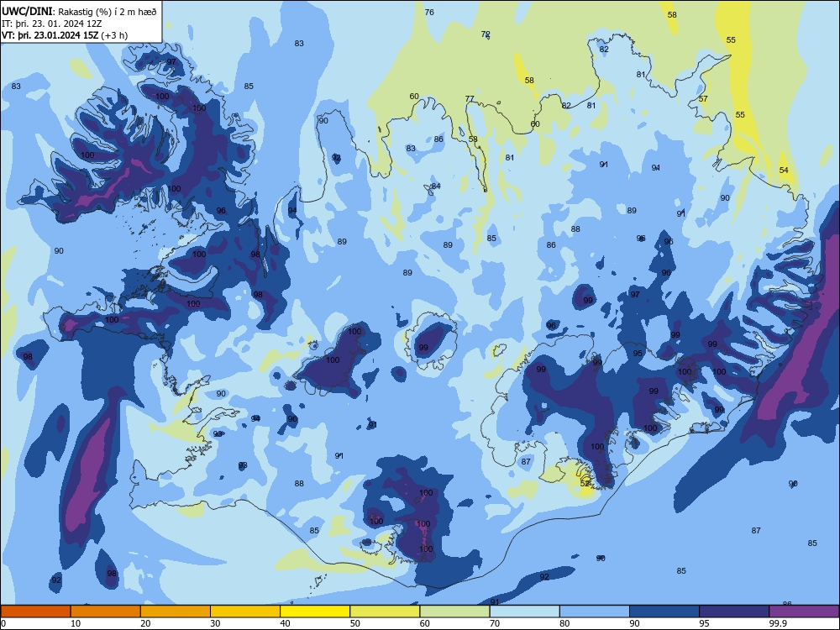840x630 pixels.
Task: Select the dark blue 90–95 legend swatch
Action: (x=664, y=612)
